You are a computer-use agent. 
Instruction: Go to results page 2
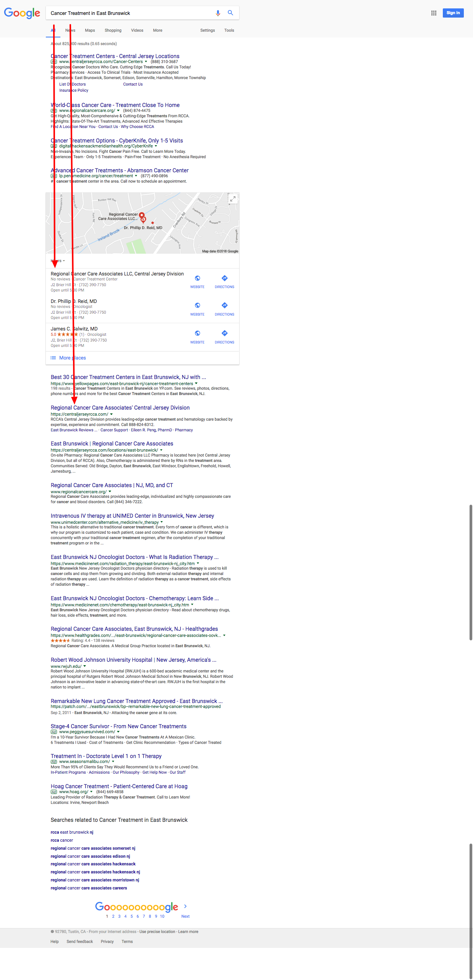(x=113, y=916)
